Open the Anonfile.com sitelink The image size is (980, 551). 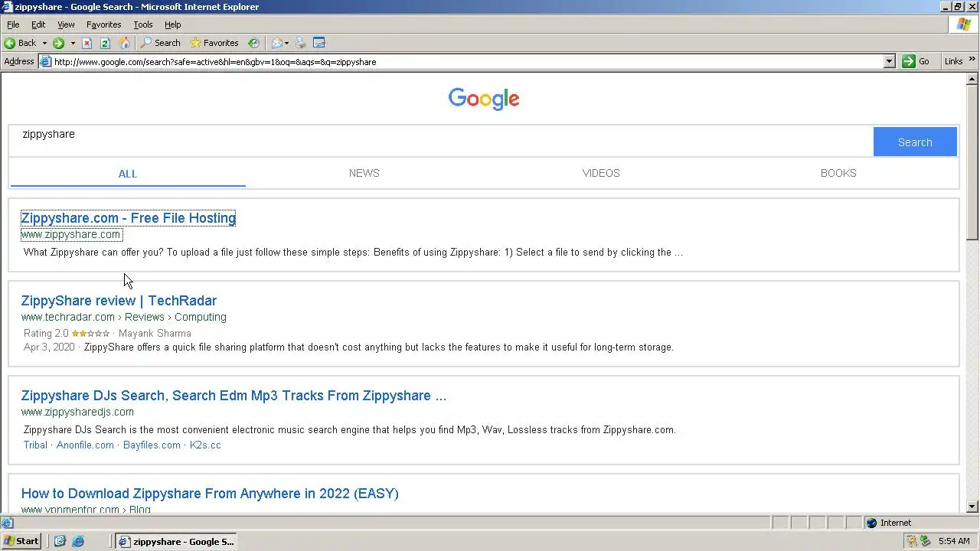coord(85,445)
